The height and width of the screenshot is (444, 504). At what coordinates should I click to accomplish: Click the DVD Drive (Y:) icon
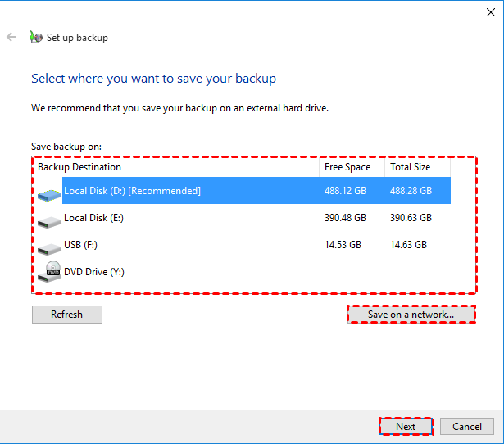52,271
